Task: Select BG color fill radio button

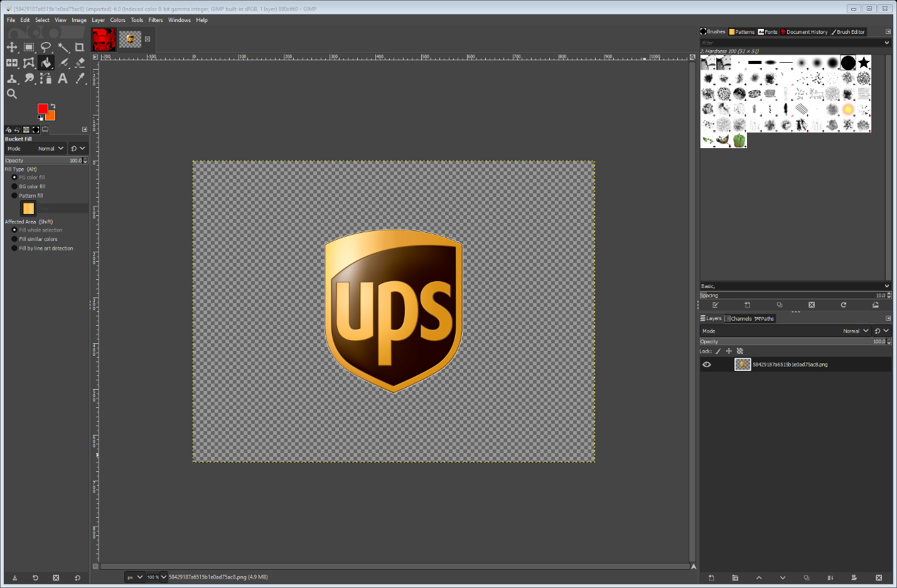Action: [14, 186]
